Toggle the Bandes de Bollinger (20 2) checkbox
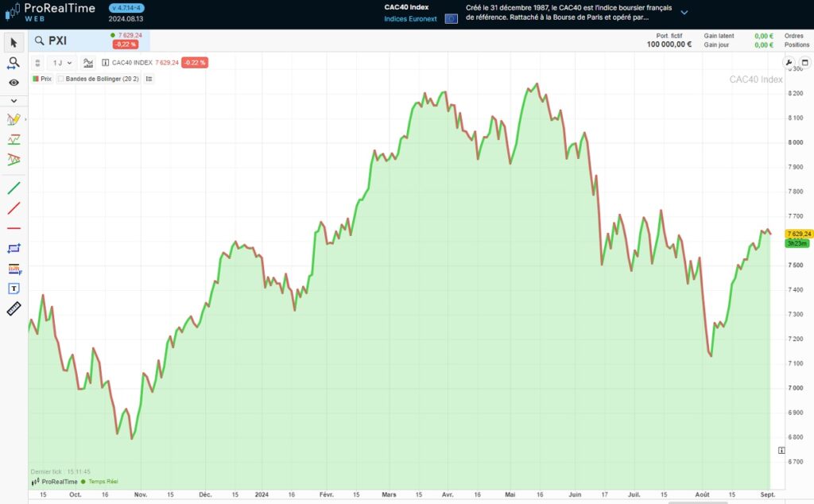 point(61,79)
